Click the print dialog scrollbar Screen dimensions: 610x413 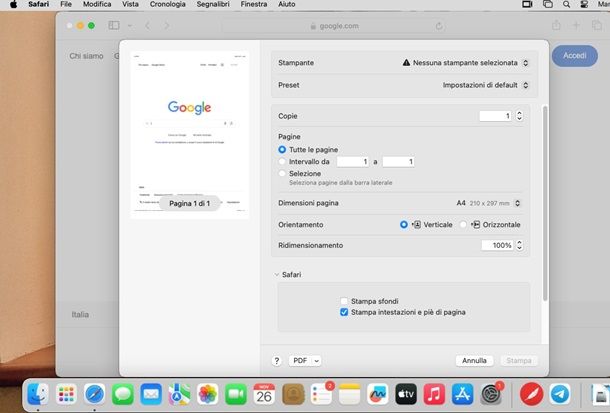tap(545, 203)
